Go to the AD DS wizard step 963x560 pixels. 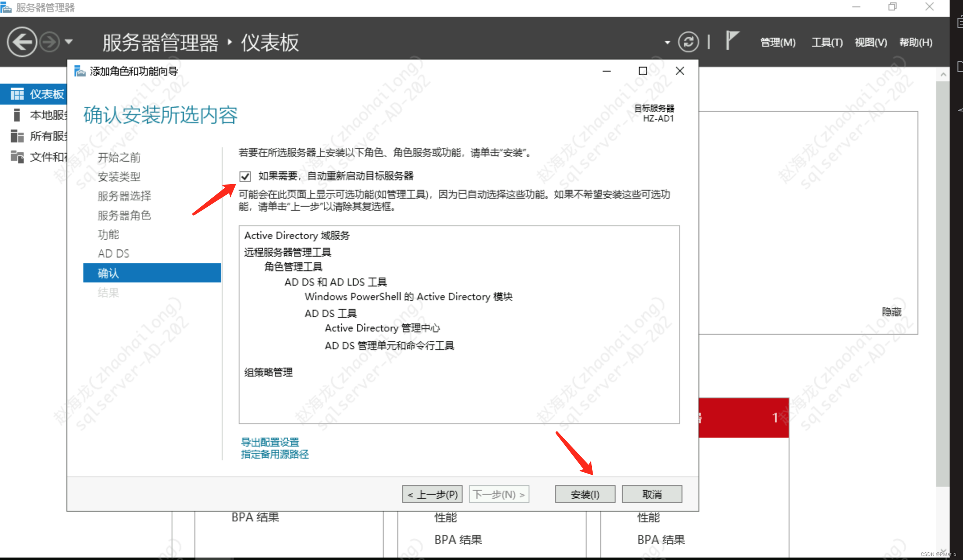click(114, 253)
